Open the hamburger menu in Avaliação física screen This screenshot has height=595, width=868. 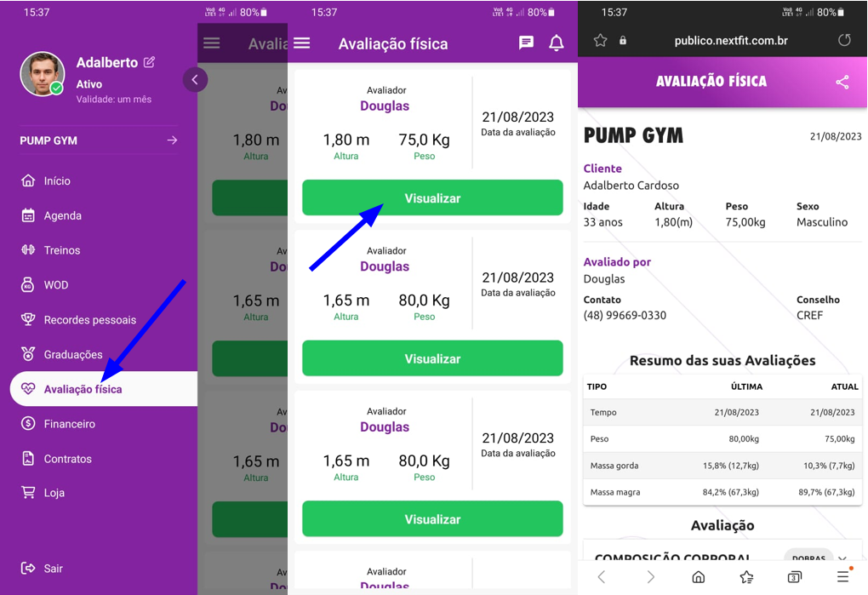point(302,43)
